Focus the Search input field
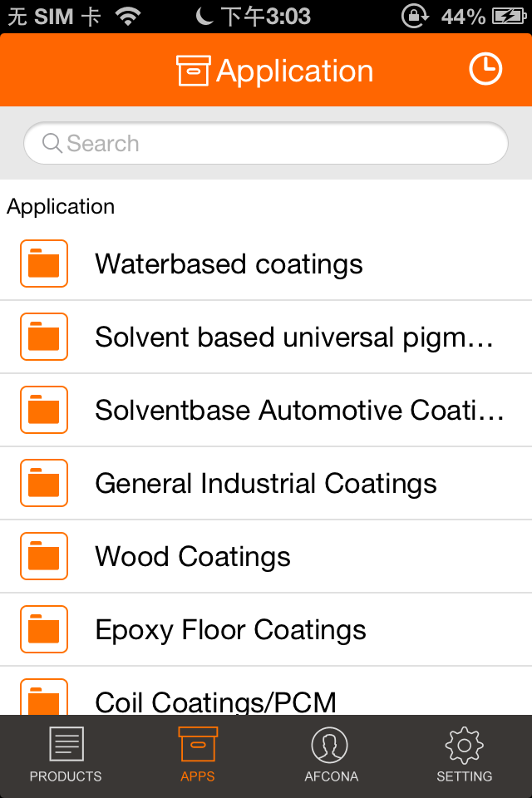This screenshot has height=798, width=532. pyautogui.click(x=266, y=143)
